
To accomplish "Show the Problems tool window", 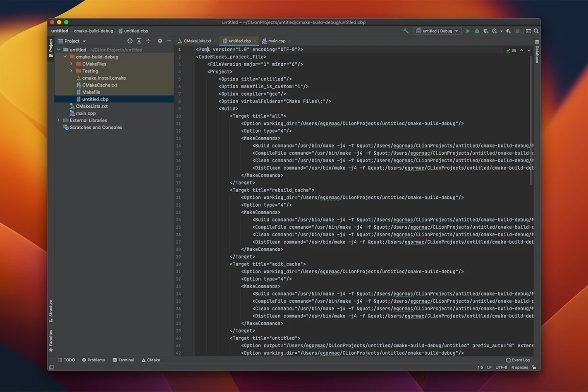I will [93, 360].
